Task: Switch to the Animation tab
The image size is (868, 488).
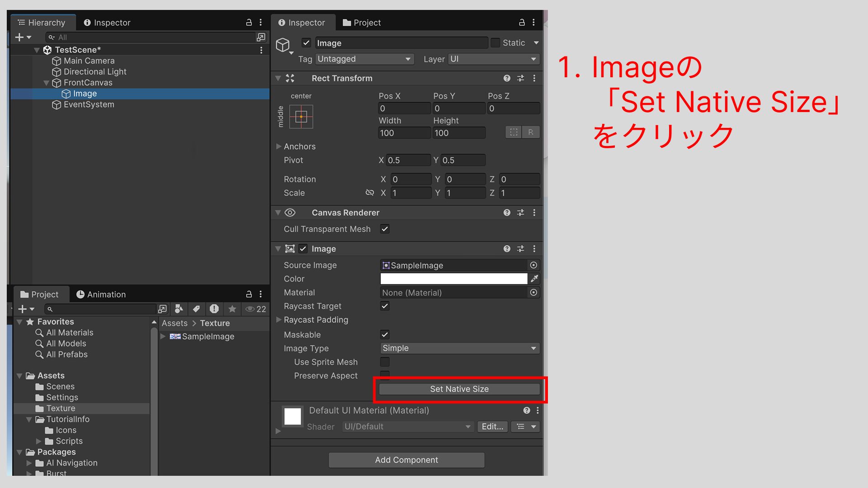Action: 101,294
